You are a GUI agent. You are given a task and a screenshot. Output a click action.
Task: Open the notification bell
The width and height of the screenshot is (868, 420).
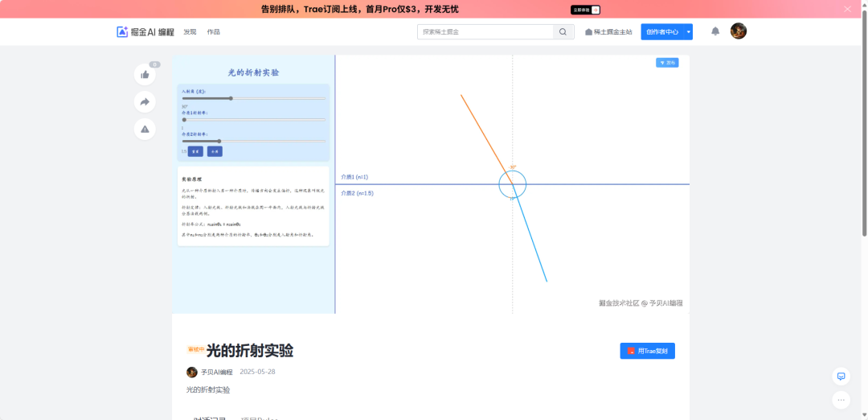point(715,31)
